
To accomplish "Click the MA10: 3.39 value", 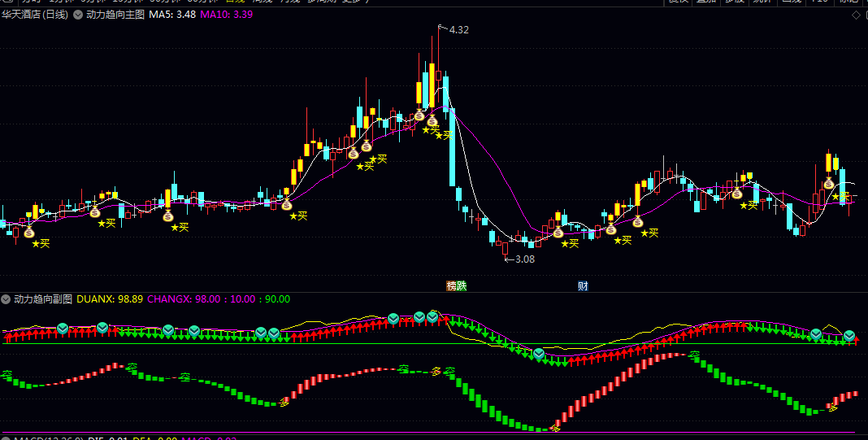I will pos(227,15).
